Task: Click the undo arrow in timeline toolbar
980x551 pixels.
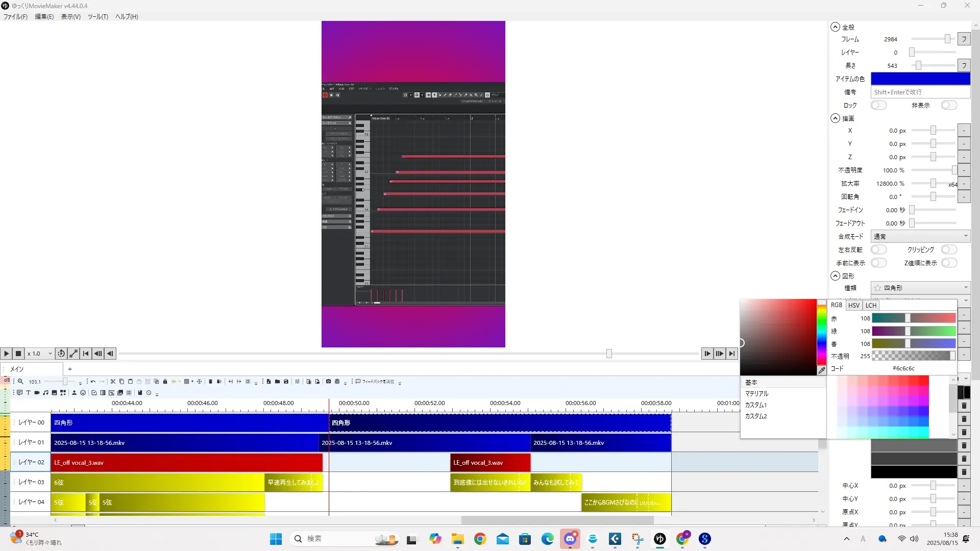Action: coord(93,381)
